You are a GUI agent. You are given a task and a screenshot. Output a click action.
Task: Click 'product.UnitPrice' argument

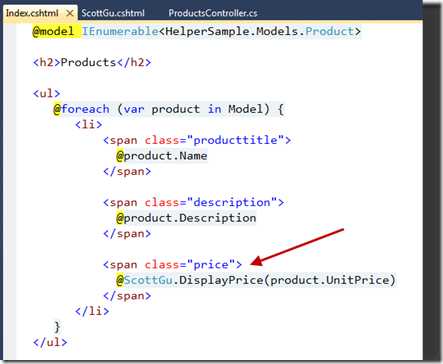click(x=329, y=280)
